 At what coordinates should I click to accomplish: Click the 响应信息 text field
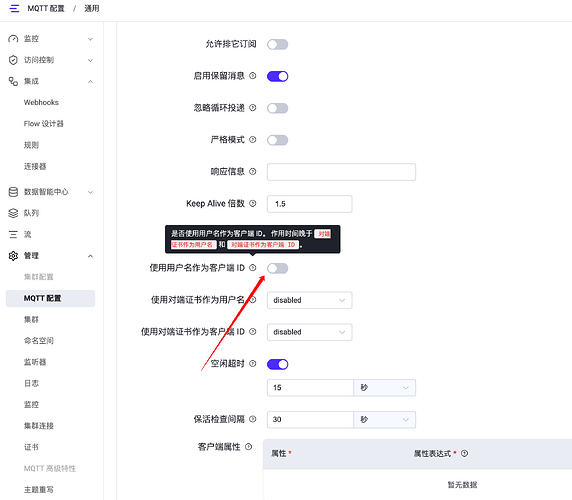pyautogui.click(x=341, y=172)
